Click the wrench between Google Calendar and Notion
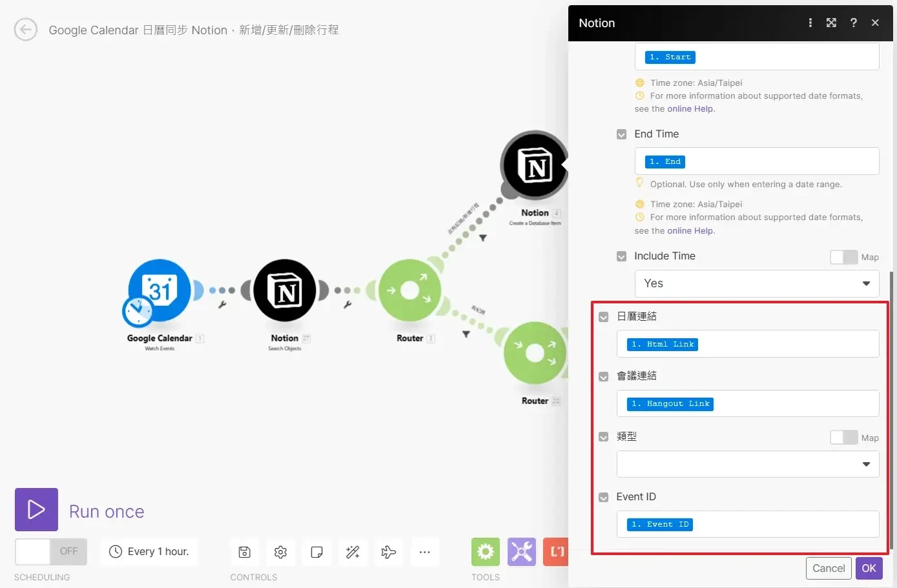 click(222, 305)
